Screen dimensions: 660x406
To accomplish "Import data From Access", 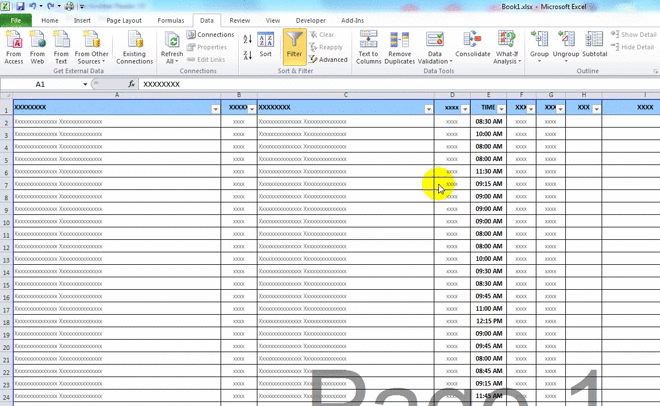I will tap(13, 47).
